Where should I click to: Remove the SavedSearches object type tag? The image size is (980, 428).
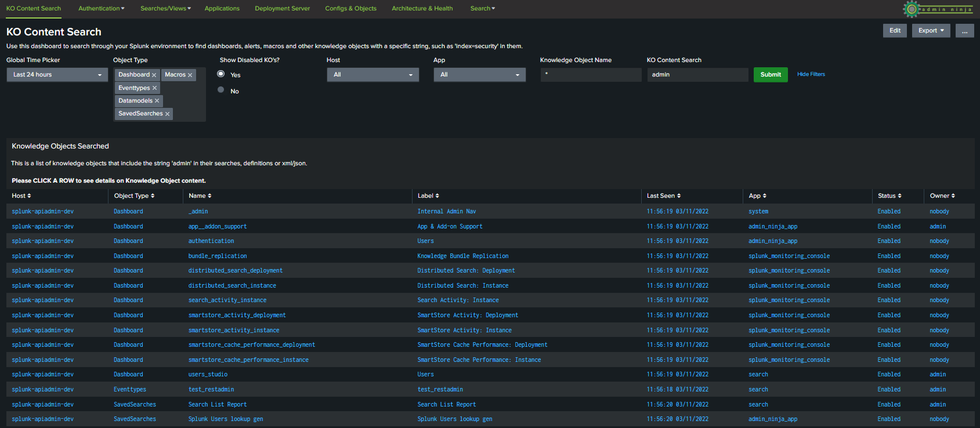point(167,114)
